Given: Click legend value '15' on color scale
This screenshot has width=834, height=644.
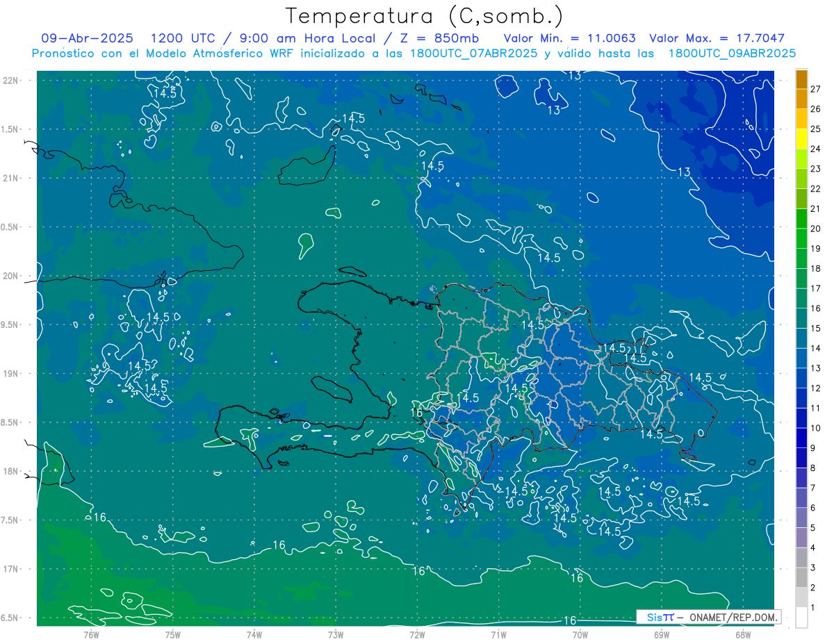Looking at the screenshot, I should 817,328.
